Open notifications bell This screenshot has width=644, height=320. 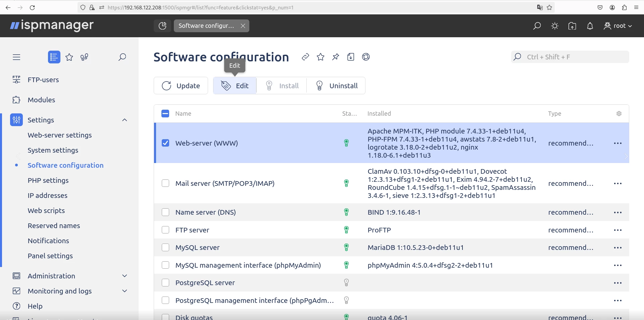[590, 26]
